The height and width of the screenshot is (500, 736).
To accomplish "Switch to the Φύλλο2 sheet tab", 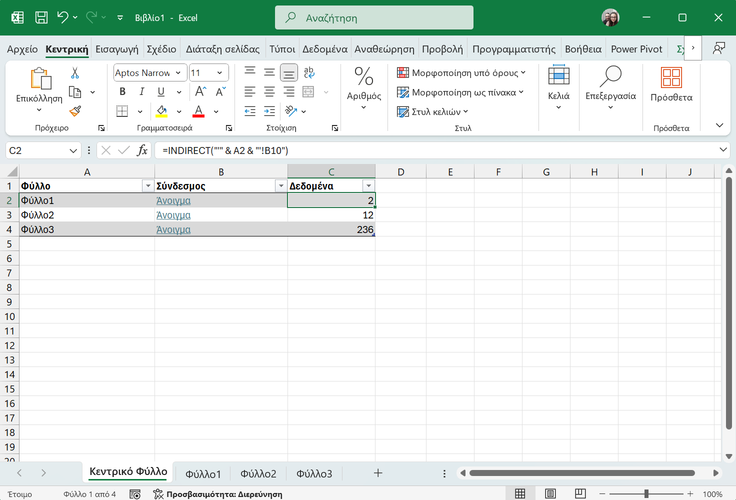I will click(x=258, y=473).
